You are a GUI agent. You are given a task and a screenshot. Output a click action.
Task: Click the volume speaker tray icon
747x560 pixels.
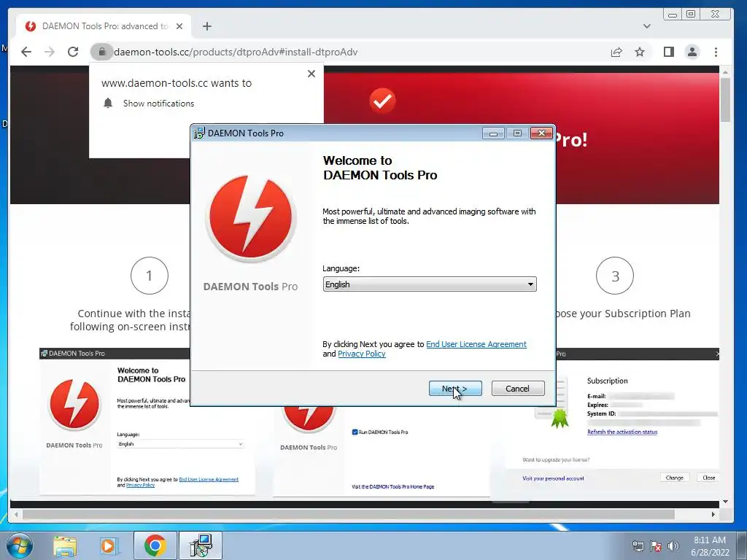tap(673, 546)
